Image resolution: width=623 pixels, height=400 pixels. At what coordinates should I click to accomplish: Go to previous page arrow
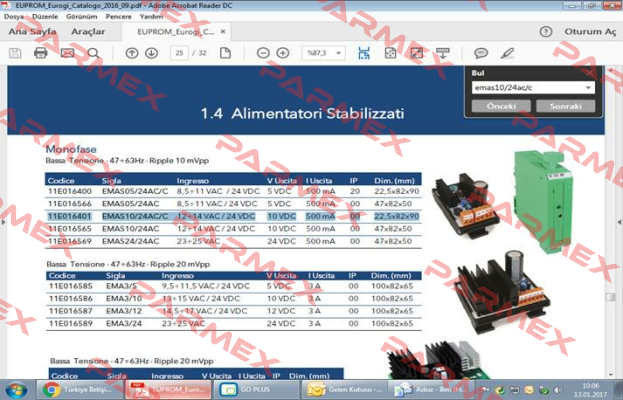[132, 53]
